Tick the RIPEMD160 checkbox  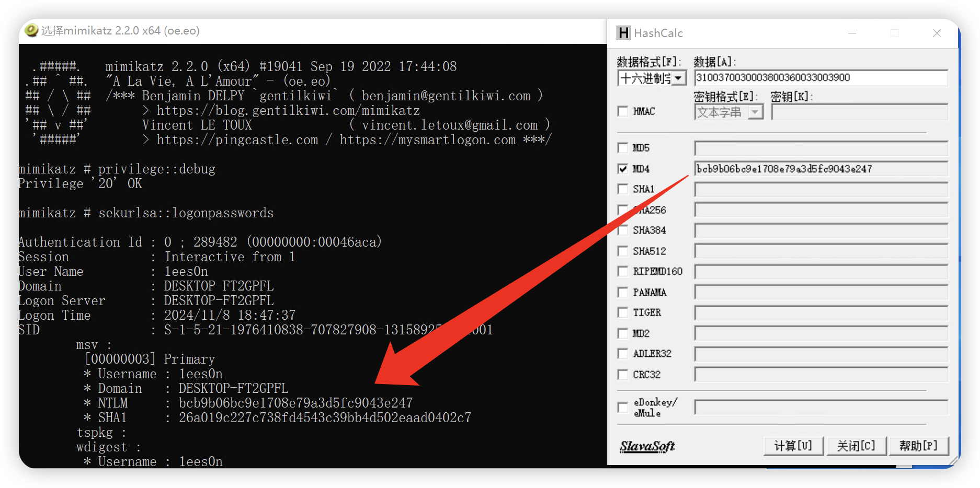[622, 271]
